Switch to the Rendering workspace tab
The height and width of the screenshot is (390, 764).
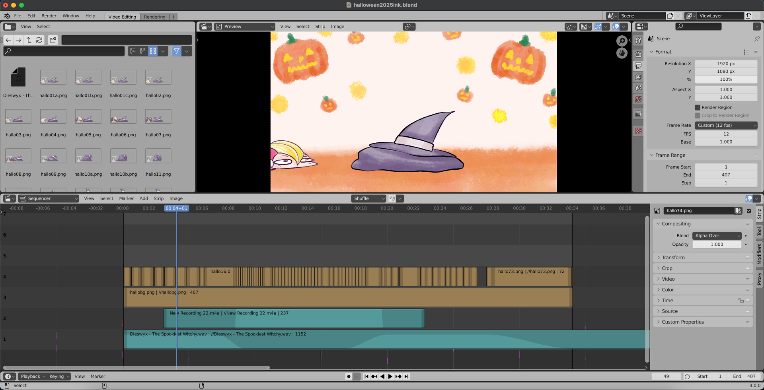154,17
